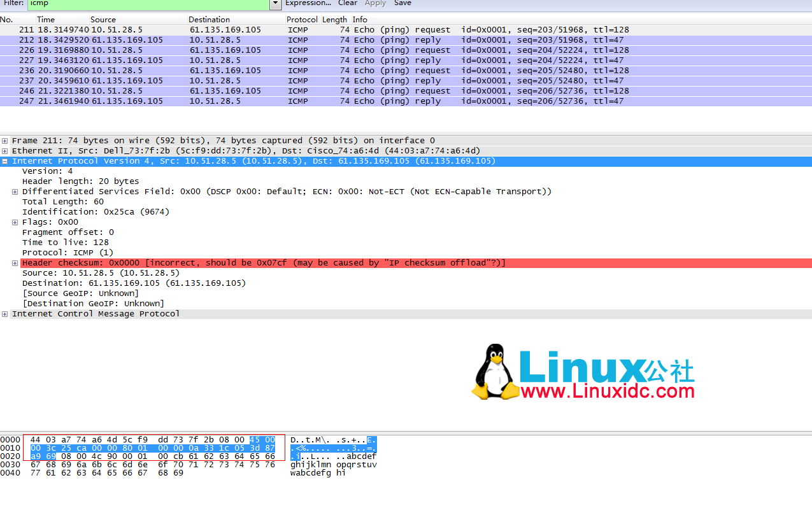Expand Internet Control Message Protocol
Image resolution: width=812 pixels, height=522 pixels.
pyautogui.click(x=5, y=313)
